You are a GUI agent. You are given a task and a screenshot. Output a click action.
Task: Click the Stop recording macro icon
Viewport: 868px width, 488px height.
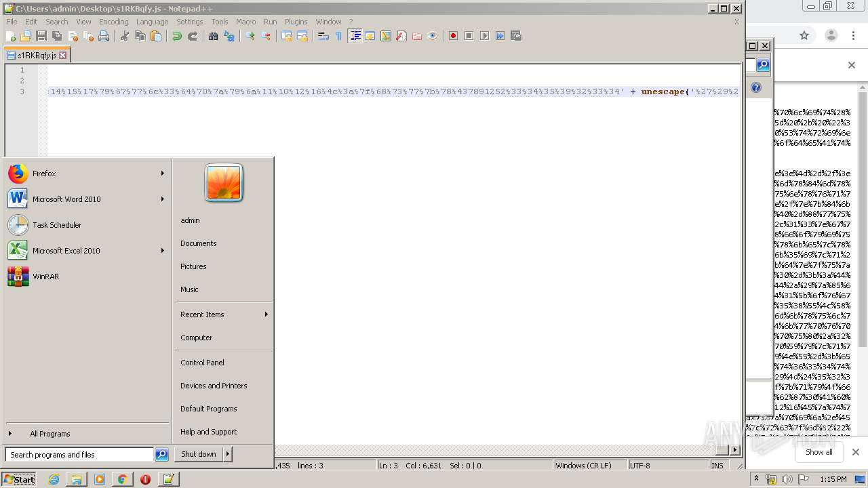coord(469,36)
